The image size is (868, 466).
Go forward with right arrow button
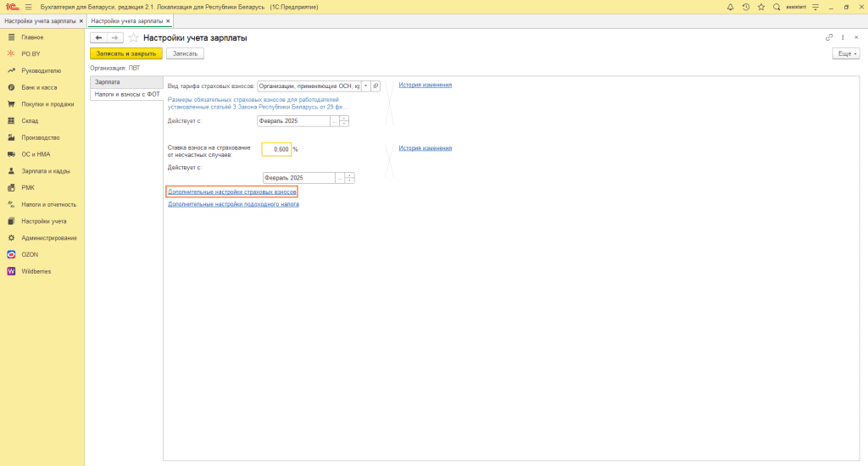click(x=114, y=37)
